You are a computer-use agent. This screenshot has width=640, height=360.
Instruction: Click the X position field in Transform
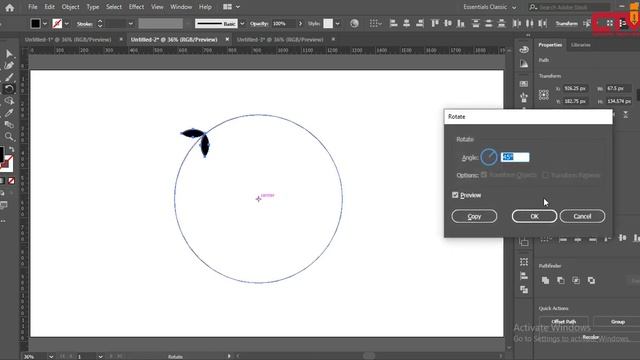575,88
